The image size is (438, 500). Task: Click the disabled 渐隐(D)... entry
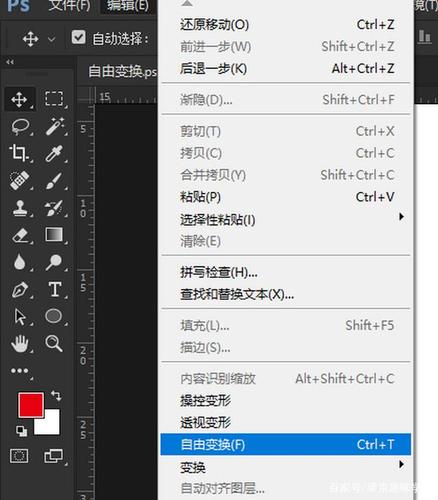pyautogui.click(x=286, y=100)
